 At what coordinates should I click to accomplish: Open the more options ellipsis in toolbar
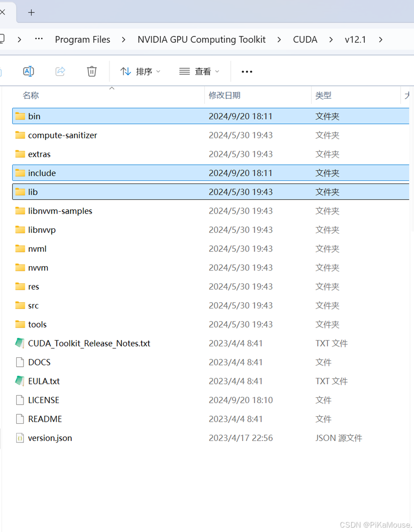pos(247,72)
